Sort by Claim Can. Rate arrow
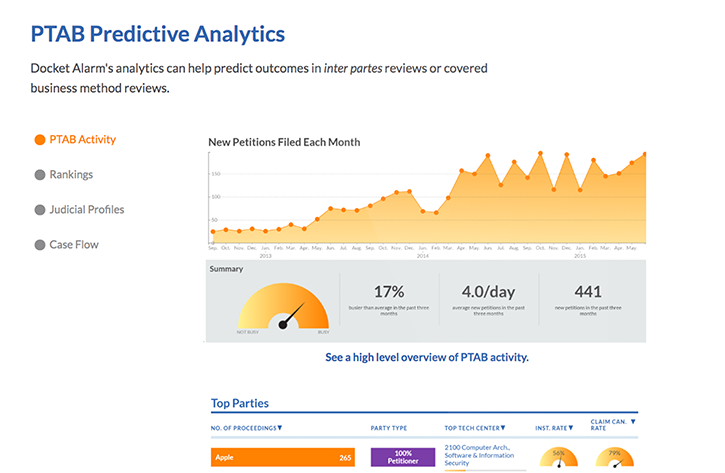The height and width of the screenshot is (473, 725). 633,421
